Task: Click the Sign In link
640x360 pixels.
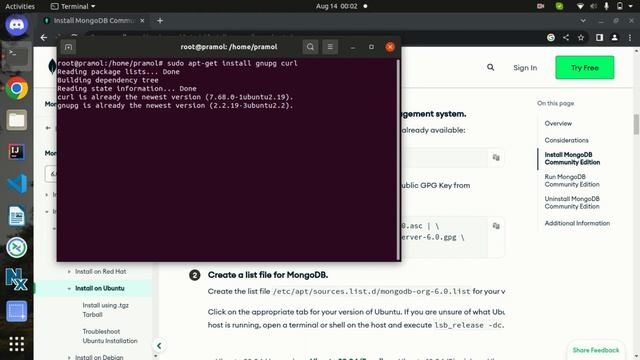Action: click(x=525, y=68)
